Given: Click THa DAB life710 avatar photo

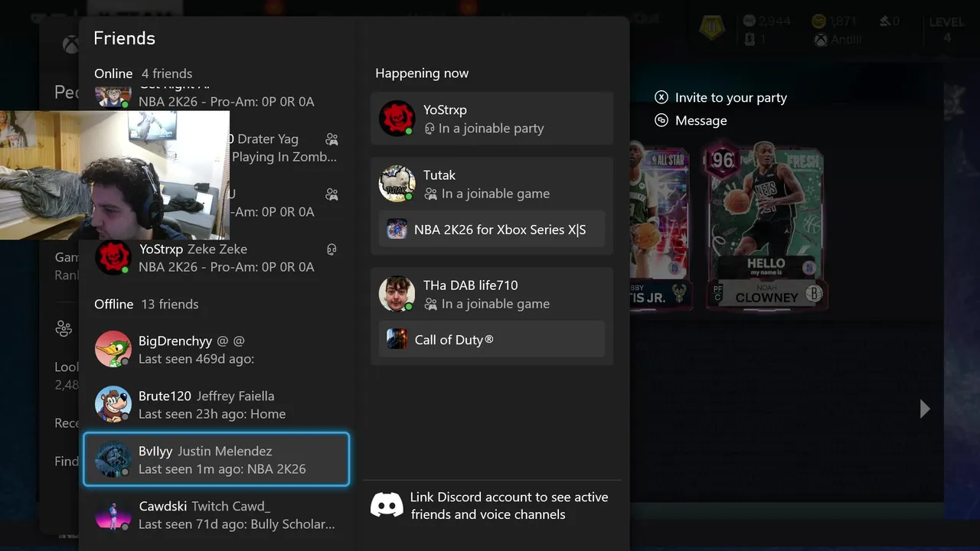Looking at the screenshot, I should click(x=397, y=294).
